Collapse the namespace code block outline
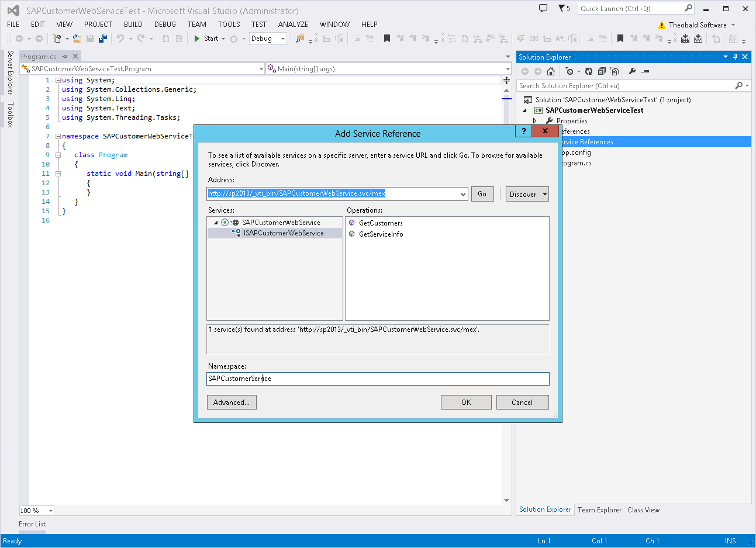The height and width of the screenshot is (548, 756). pyautogui.click(x=58, y=136)
